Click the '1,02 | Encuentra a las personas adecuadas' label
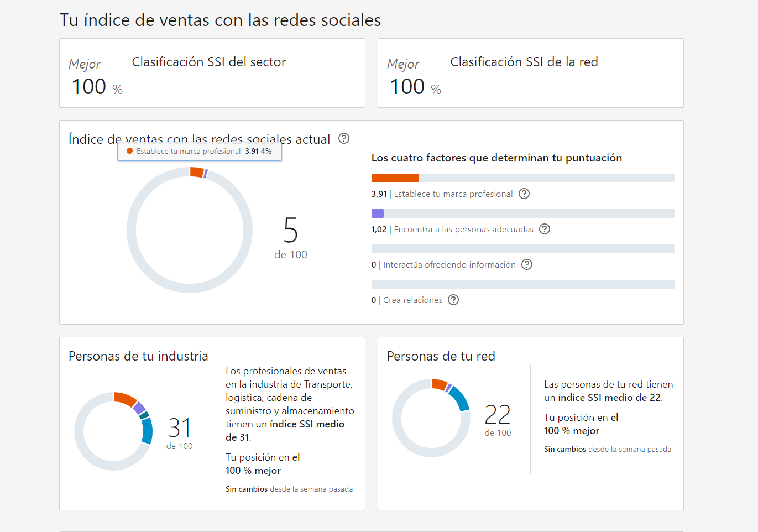The width and height of the screenshot is (758, 532). click(x=452, y=230)
